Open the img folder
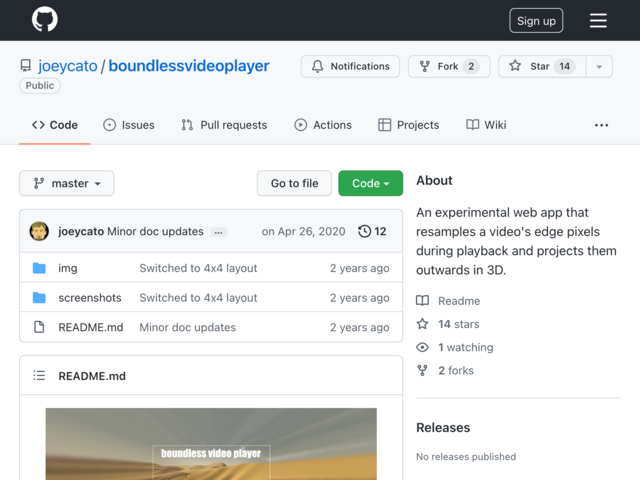640x480 pixels. tap(68, 268)
